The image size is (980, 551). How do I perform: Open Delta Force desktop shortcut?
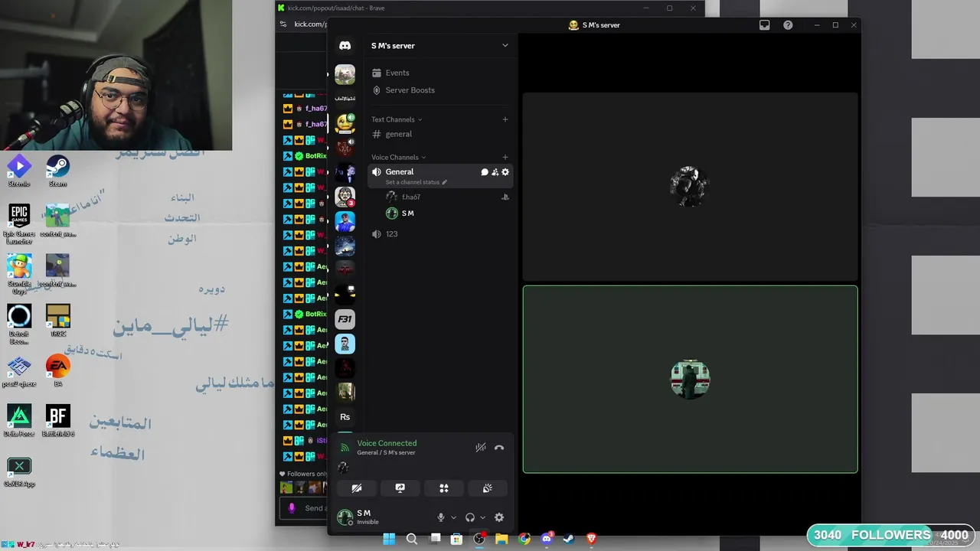coord(19,421)
